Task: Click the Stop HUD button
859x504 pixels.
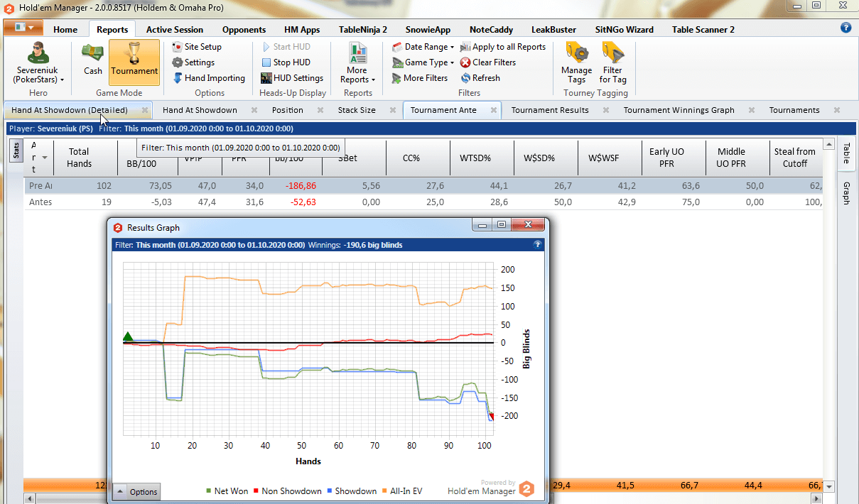Action: (285, 62)
